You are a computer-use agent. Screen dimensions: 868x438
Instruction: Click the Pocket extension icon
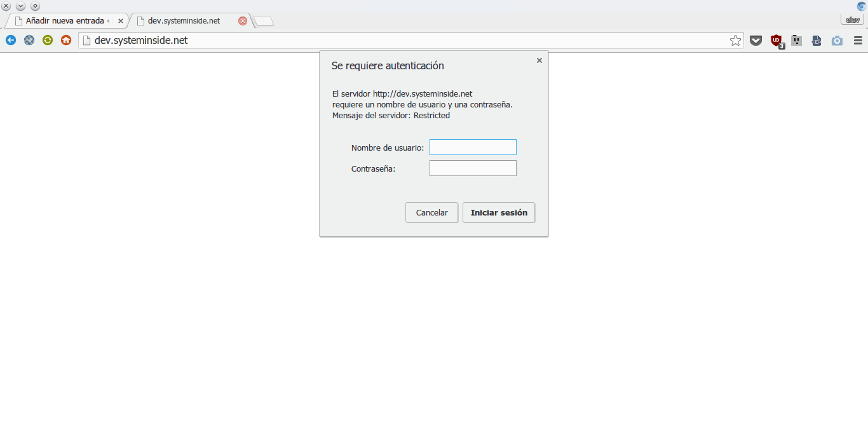click(x=756, y=40)
